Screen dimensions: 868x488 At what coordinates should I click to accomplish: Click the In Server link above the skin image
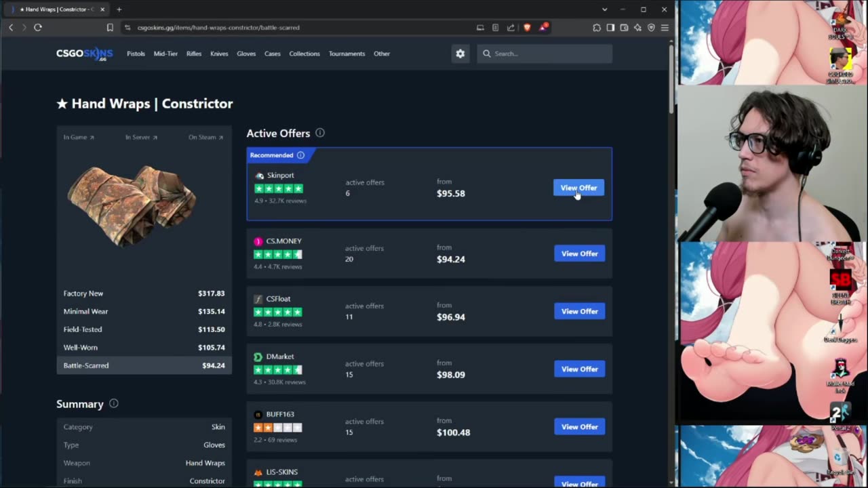[141, 137]
